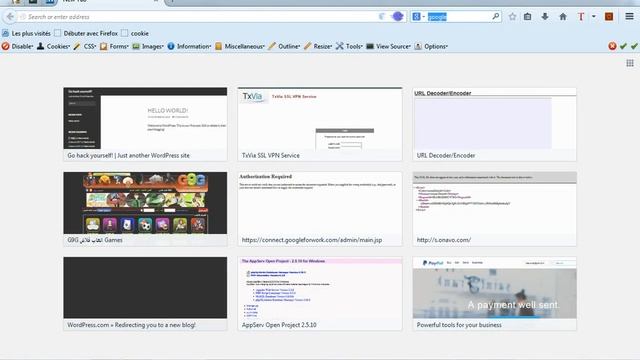Screen dimensions: 640x360
Task: Open the Les plus visités bookmark
Action: pyautogui.click(x=26, y=33)
